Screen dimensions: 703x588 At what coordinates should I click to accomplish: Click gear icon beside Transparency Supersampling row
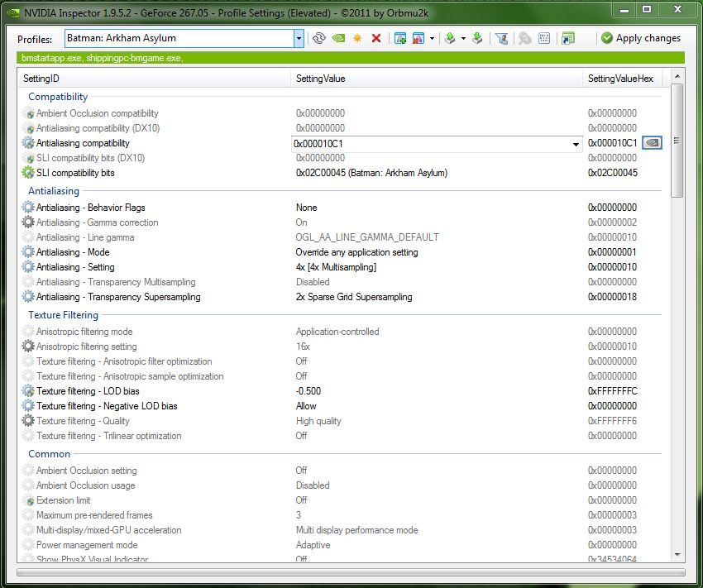[x=28, y=296]
